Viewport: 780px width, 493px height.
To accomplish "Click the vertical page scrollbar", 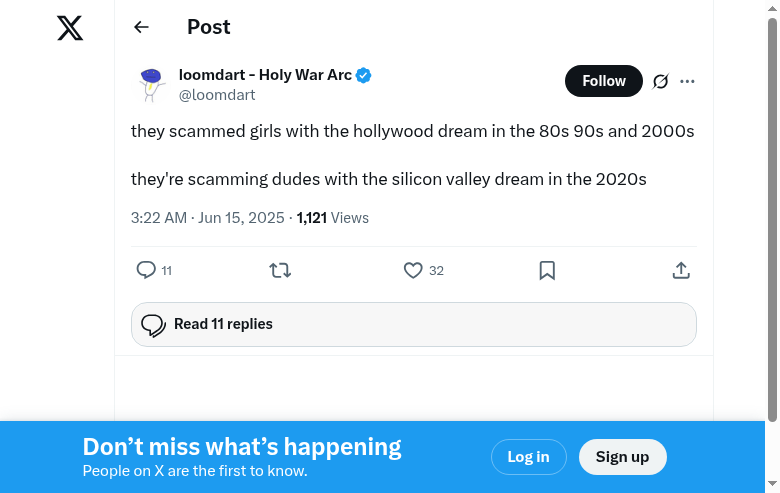I will 772,220.
